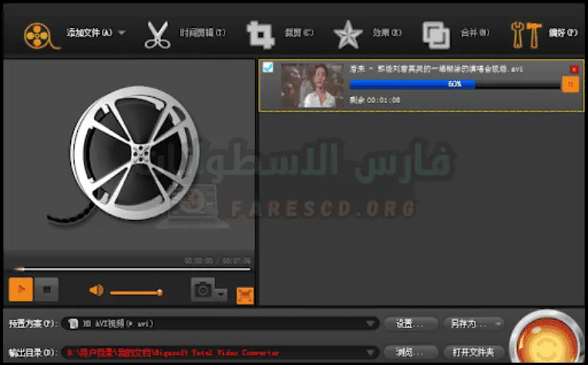Open the 预置方案 profile dropdown
588x365 pixels.
click(x=221, y=324)
